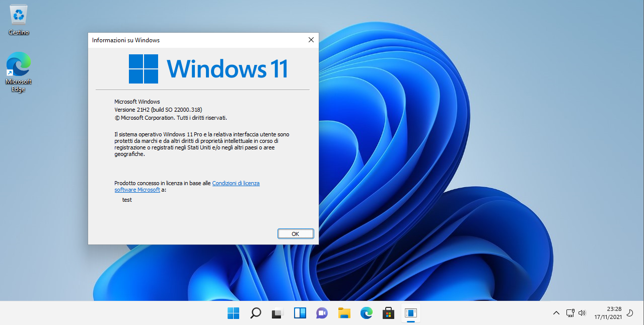
Task: Open the Widgets panel icon
Action: [300, 313]
